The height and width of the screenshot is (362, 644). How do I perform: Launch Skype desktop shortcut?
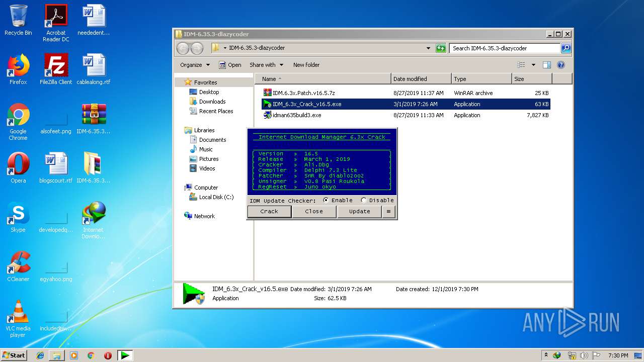[x=18, y=217]
